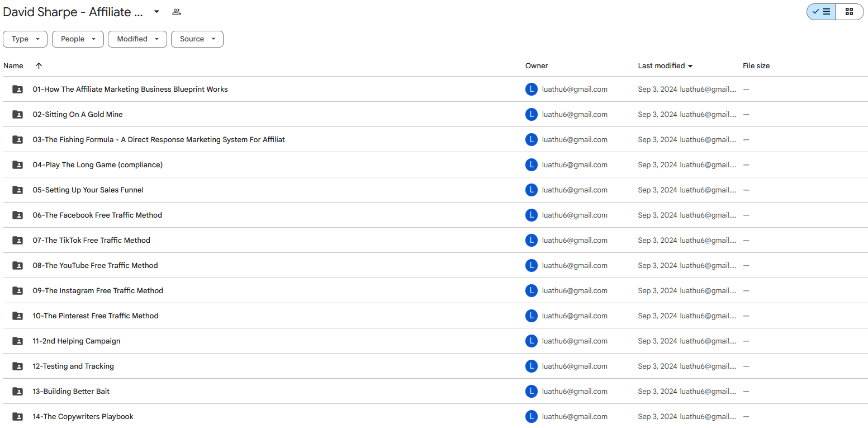Select '09-The Instagram Free Traffic Method' name
Image resolution: width=868 pixels, height=428 pixels.
(98, 291)
